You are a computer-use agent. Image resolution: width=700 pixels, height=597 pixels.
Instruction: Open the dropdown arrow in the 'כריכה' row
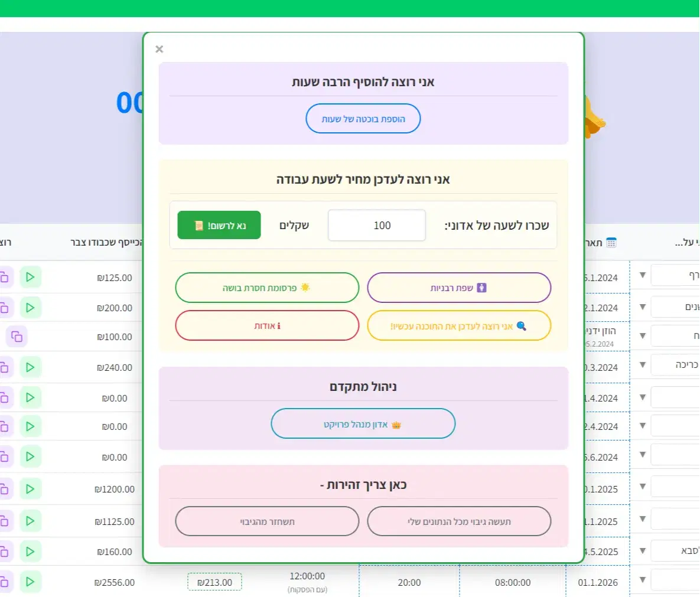pos(643,365)
